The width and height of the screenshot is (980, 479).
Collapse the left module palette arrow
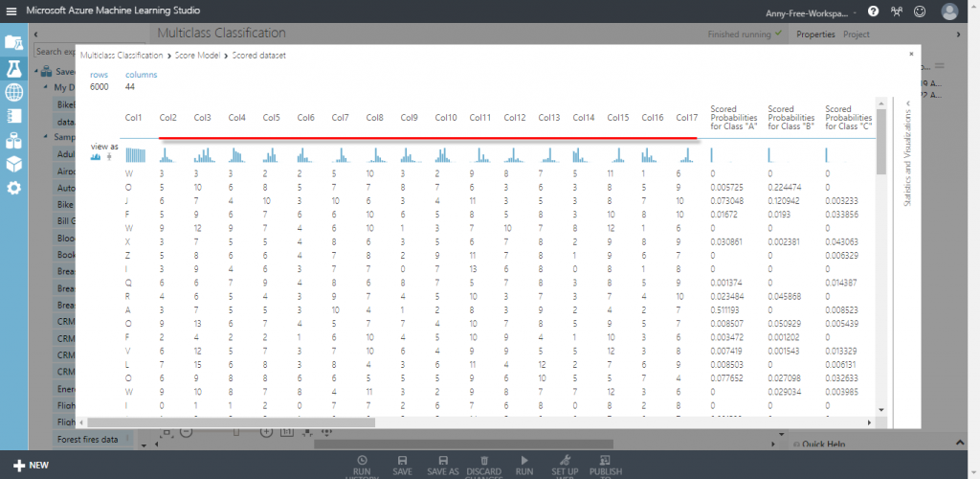tap(37, 34)
